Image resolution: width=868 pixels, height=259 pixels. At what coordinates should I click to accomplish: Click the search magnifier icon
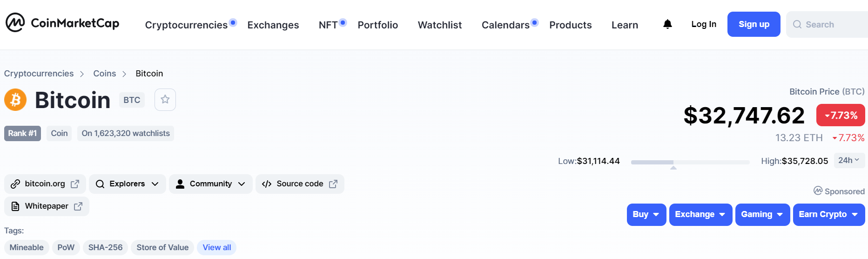(x=797, y=25)
